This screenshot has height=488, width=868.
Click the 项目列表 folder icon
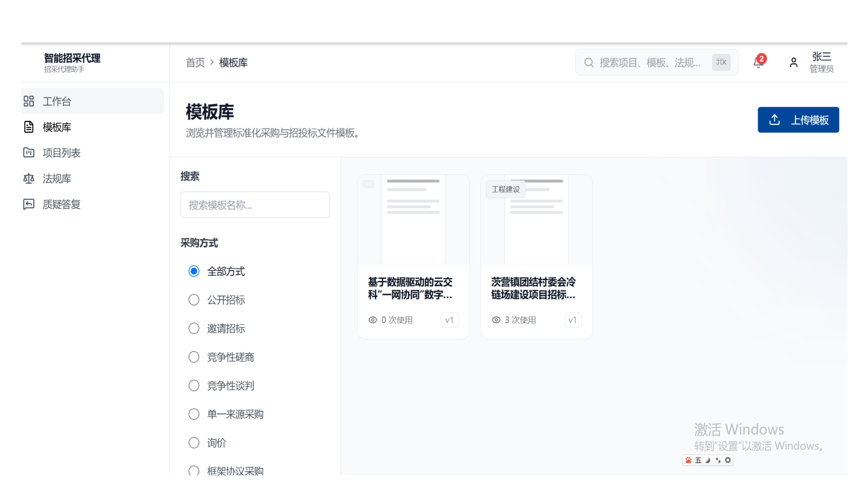click(x=29, y=153)
